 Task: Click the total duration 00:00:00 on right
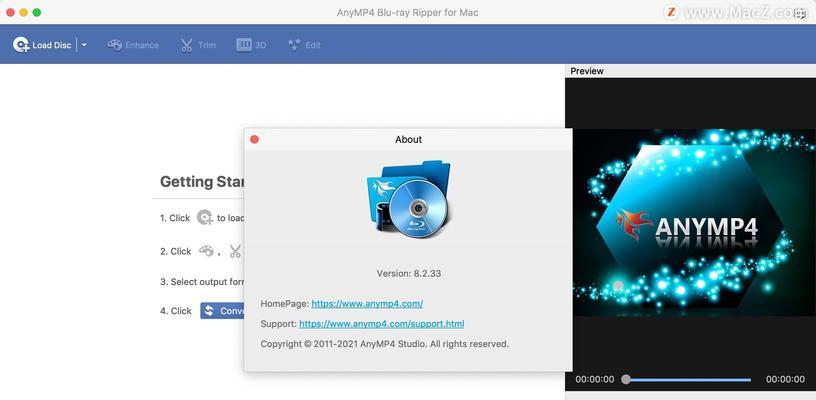pyautogui.click(x=785, y=379)
